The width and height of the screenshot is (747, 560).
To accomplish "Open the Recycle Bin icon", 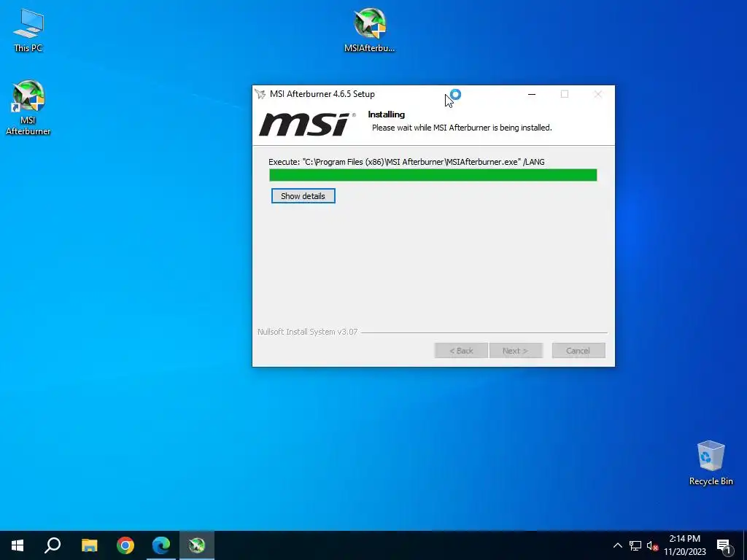I will (711, 463).
